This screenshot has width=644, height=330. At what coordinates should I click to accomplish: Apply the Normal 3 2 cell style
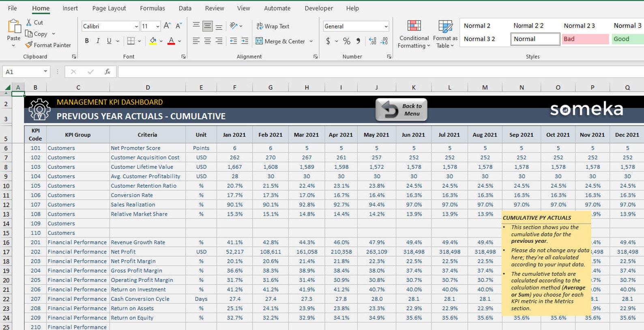(479, 39)
